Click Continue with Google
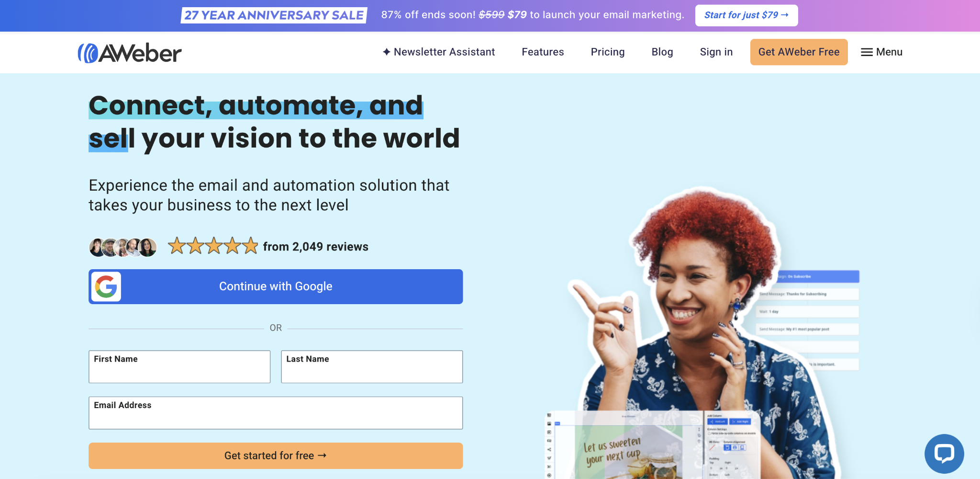980x479 pixels. (275, 286)
